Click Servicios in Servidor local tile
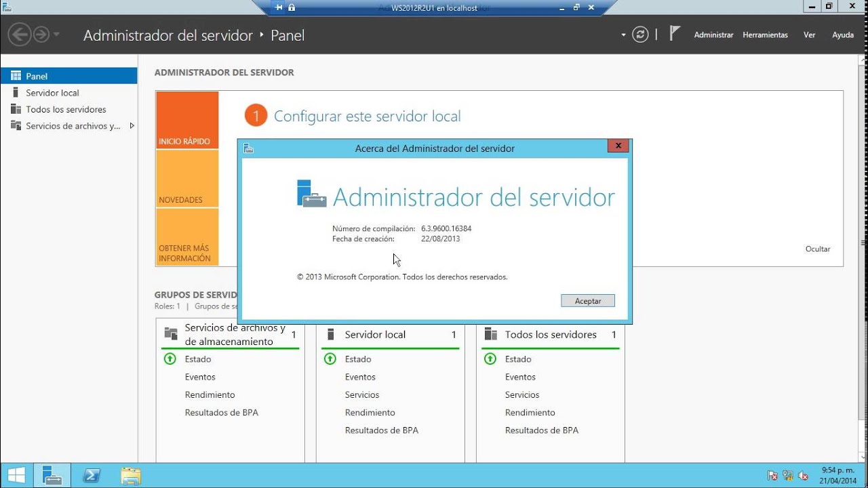Viewport: 868px width, 488px height. (362, 394)
